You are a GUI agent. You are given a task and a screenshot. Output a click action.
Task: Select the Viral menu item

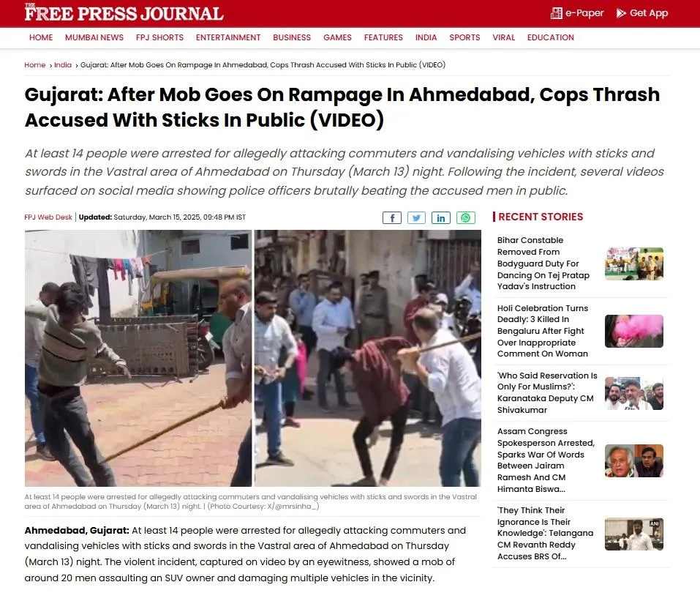click(x=503, y=37)
